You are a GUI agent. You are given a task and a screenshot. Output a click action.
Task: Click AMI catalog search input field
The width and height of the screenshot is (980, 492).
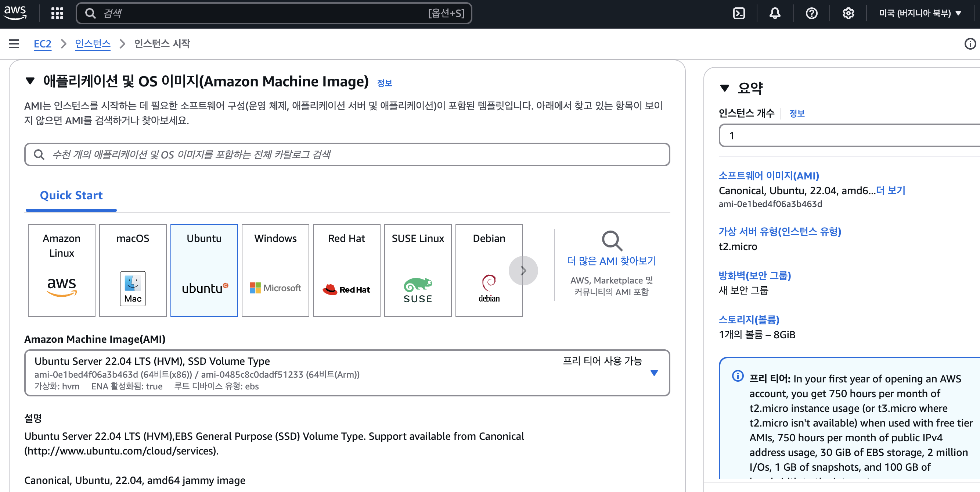click(x=347, y=155)
